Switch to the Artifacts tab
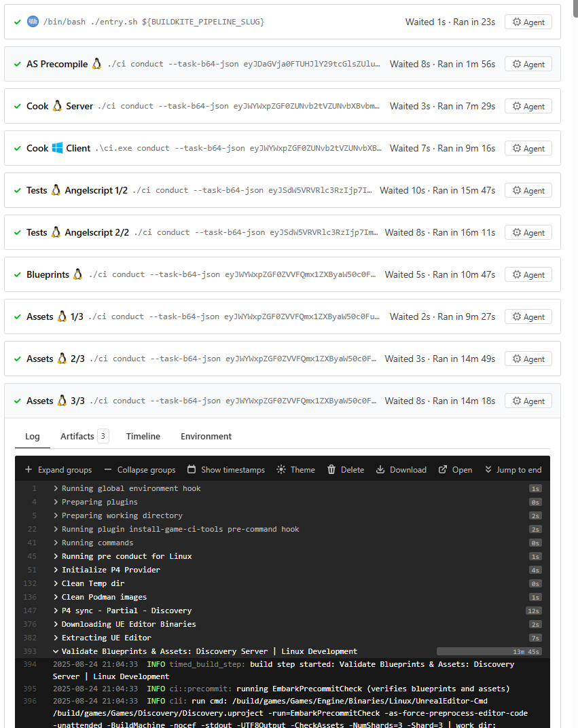 [84, 436]
